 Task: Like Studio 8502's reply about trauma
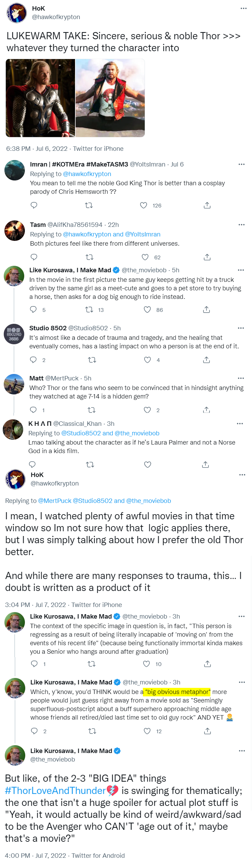(x=147, y=360)
